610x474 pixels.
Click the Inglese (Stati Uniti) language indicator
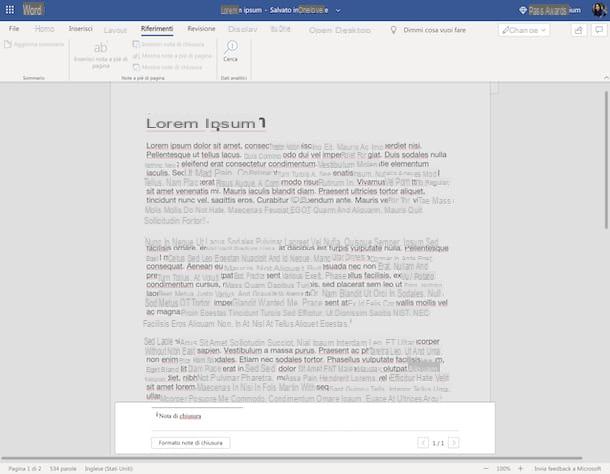pyautogui.click(x=109, y=469)
